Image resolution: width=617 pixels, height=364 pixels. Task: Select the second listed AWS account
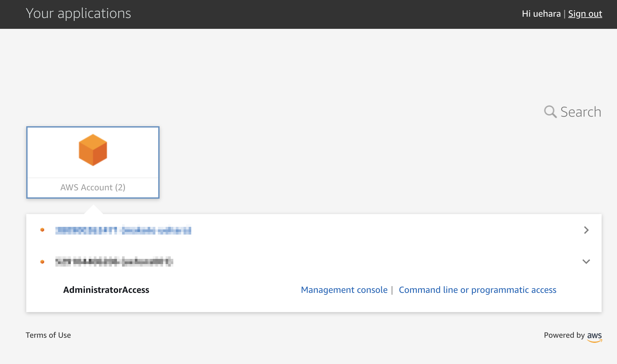coord(114,261)
